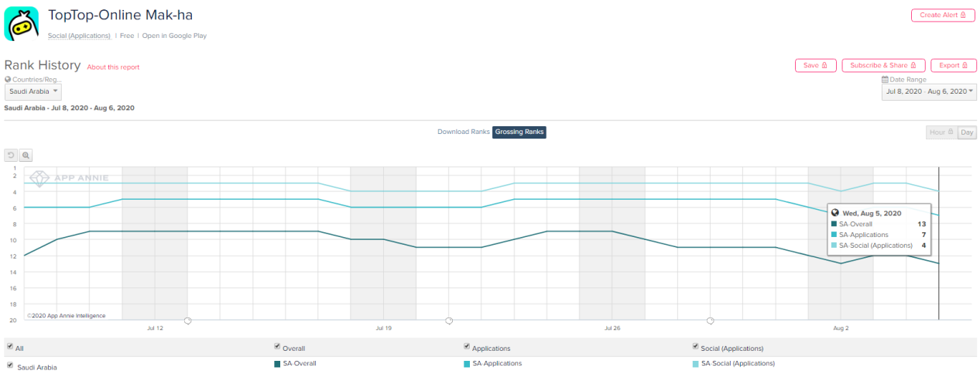Screen dimensions: 980x381
Task: Activate the magnifier zoom tool
Action: click(x=26, y=155)
